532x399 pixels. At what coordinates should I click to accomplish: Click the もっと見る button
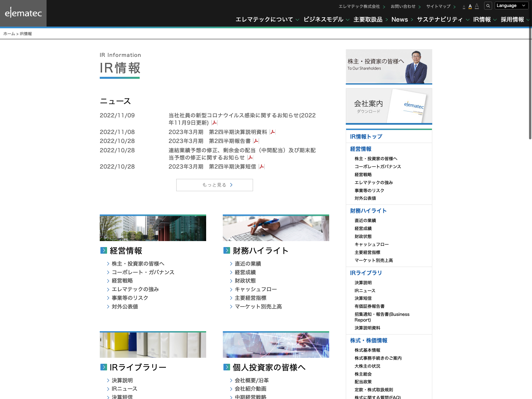coord(214,185)
